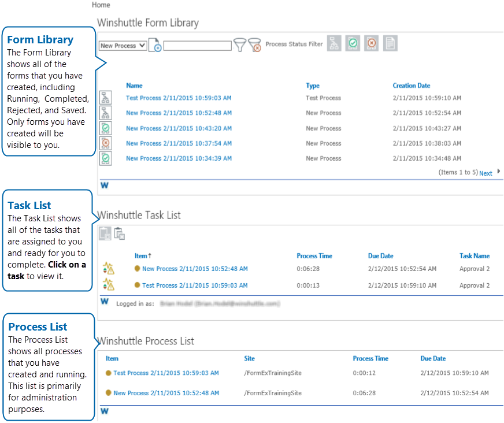
Task: Click running icon of New Process 10:52:48 form row
Action: [105, 113]
